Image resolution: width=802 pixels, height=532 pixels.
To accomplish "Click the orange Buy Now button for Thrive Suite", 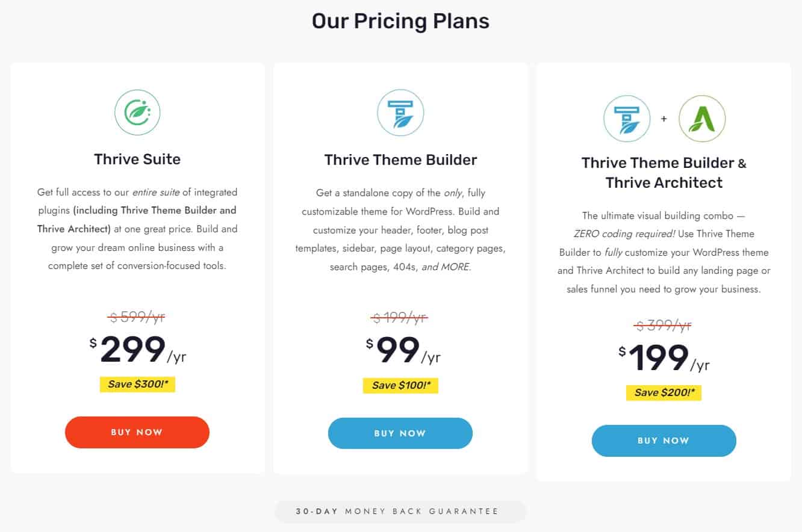I will [x=137, y=432].
